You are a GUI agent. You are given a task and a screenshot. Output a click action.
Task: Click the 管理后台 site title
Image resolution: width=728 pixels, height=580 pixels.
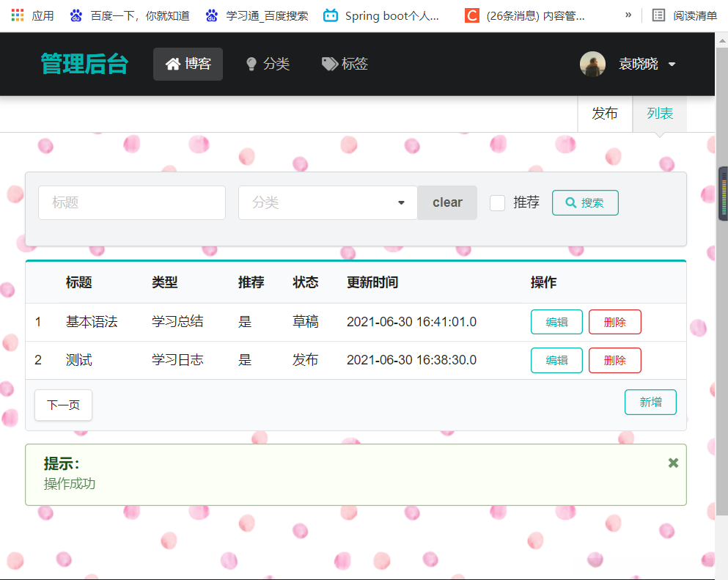[84, 64]
